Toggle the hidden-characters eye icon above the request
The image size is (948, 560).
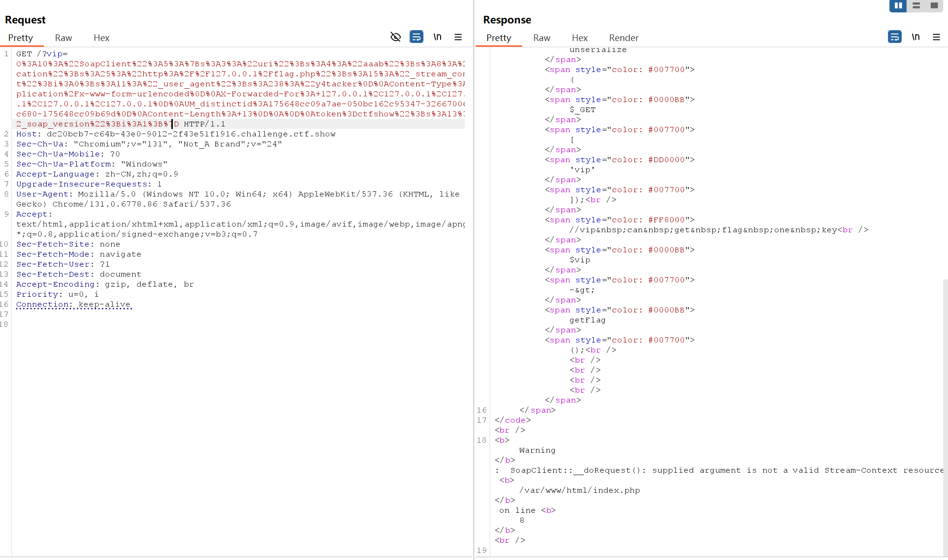[396, 37]
